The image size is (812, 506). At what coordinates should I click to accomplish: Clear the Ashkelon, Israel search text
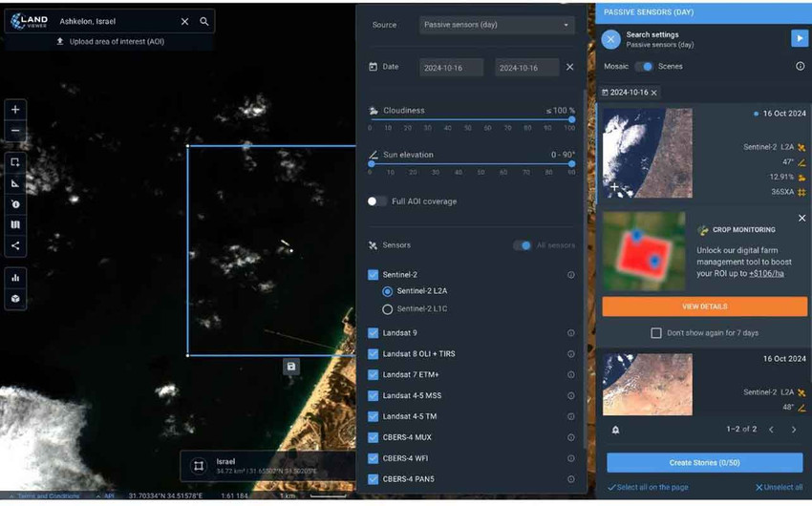point(185,21)
